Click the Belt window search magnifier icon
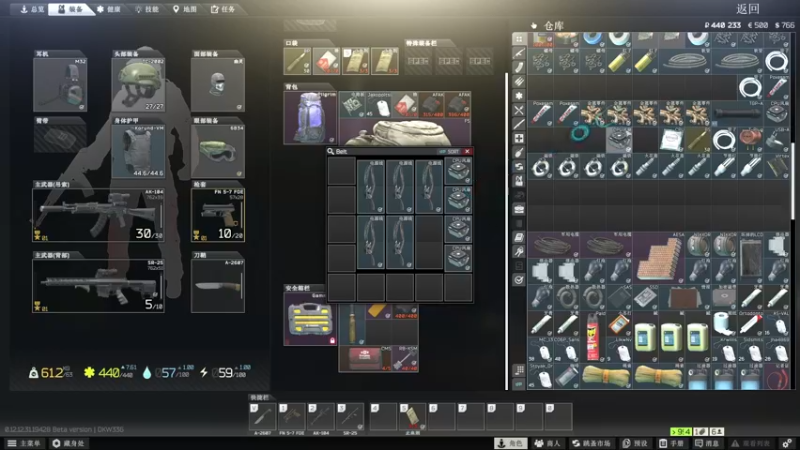The height and width of the screenshot is (450, 800). [x=331, y=152]
